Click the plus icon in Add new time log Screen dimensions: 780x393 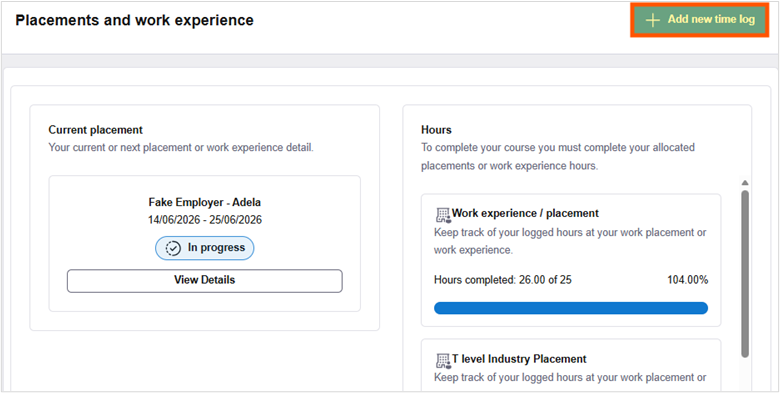(x=652, y=20)
